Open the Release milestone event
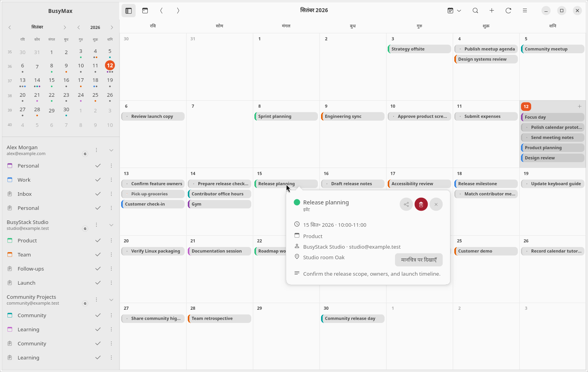The height and width of the screenshot is (372, 588). coord(486,184)
